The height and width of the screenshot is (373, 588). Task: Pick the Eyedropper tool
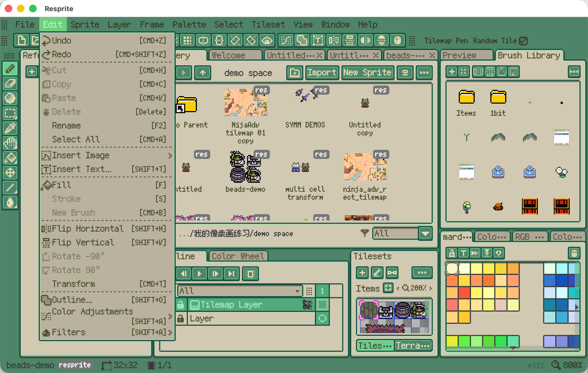(10, 128)
